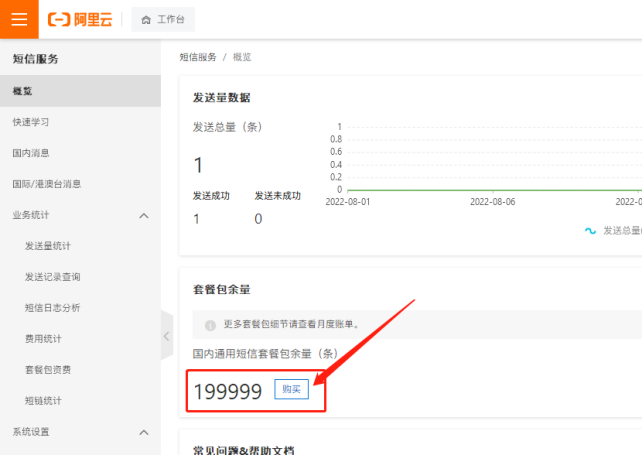
Task: Click 短信服务 breadcrumb link
Action: click(198, 57)
